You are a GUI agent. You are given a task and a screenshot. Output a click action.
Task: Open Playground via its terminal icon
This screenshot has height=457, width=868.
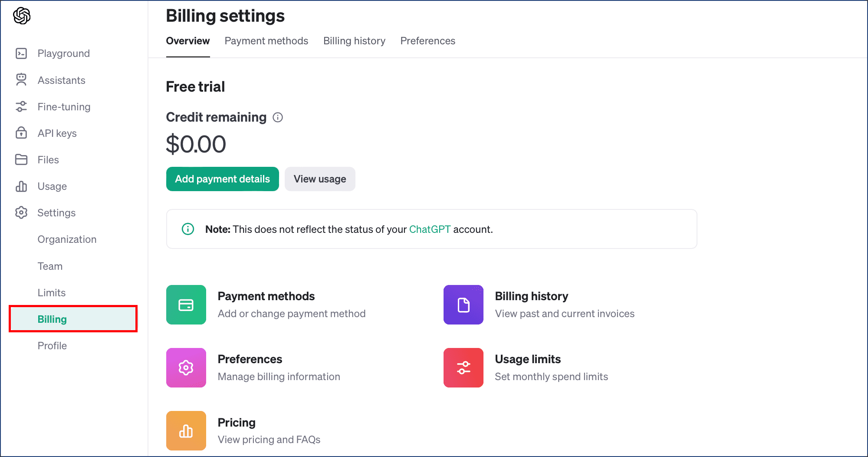coord(21,53)
